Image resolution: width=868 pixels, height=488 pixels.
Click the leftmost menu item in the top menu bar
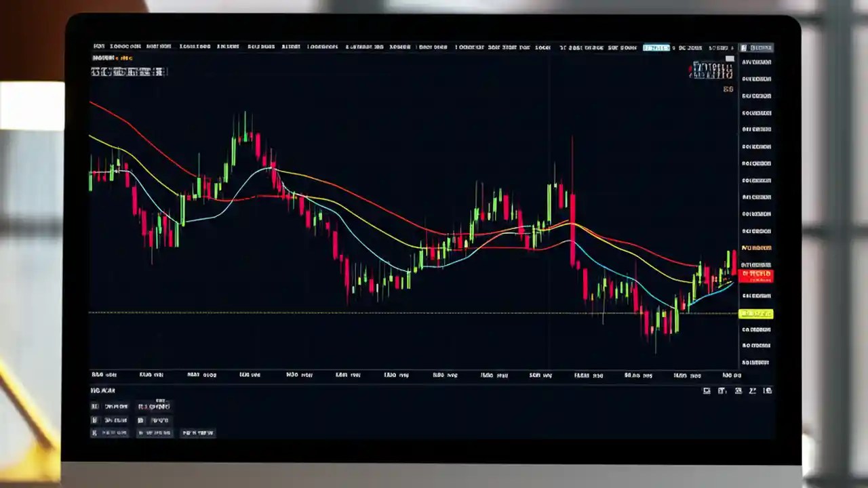click(x=99, y=47)
